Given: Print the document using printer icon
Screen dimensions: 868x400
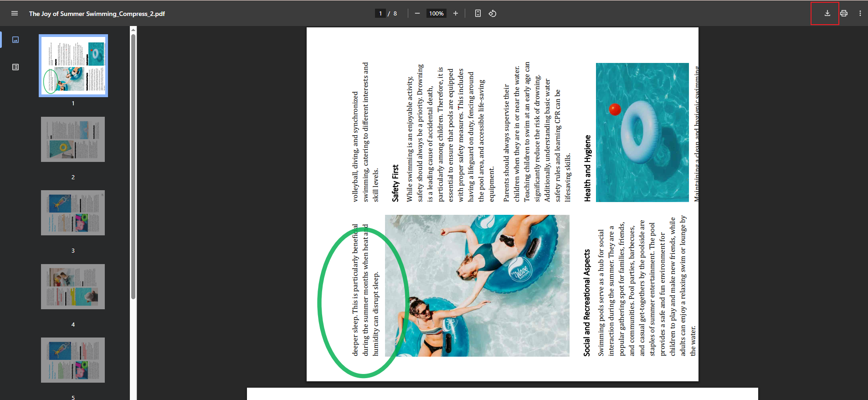Looking at the screenshot, I should pos(844,14).
